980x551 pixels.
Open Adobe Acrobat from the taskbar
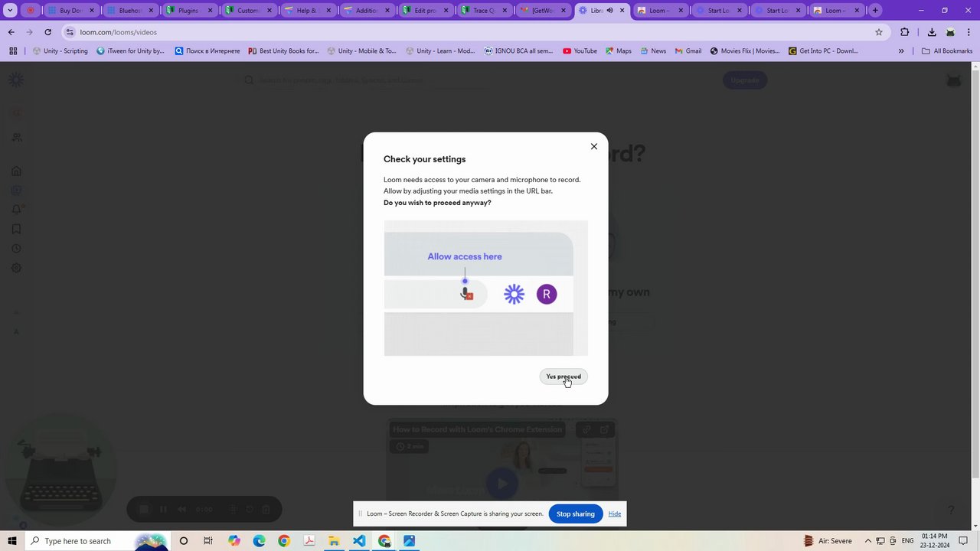pyautogui.click(x=309, y=541)
